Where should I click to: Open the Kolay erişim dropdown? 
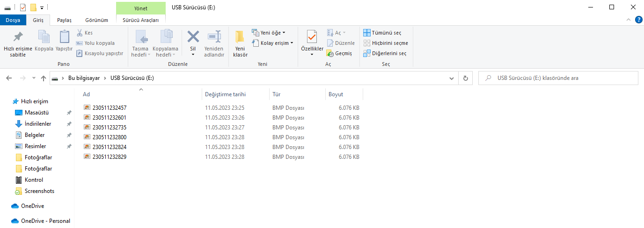coord(273,43)
